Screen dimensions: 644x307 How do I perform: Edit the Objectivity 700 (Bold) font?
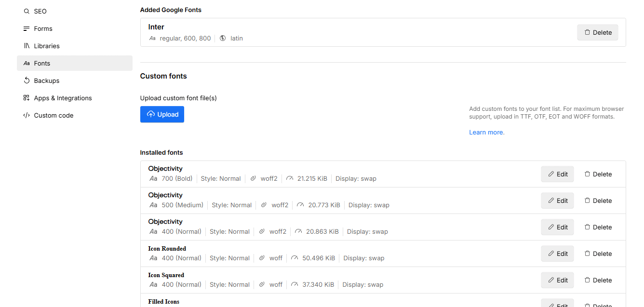point(557,174)
